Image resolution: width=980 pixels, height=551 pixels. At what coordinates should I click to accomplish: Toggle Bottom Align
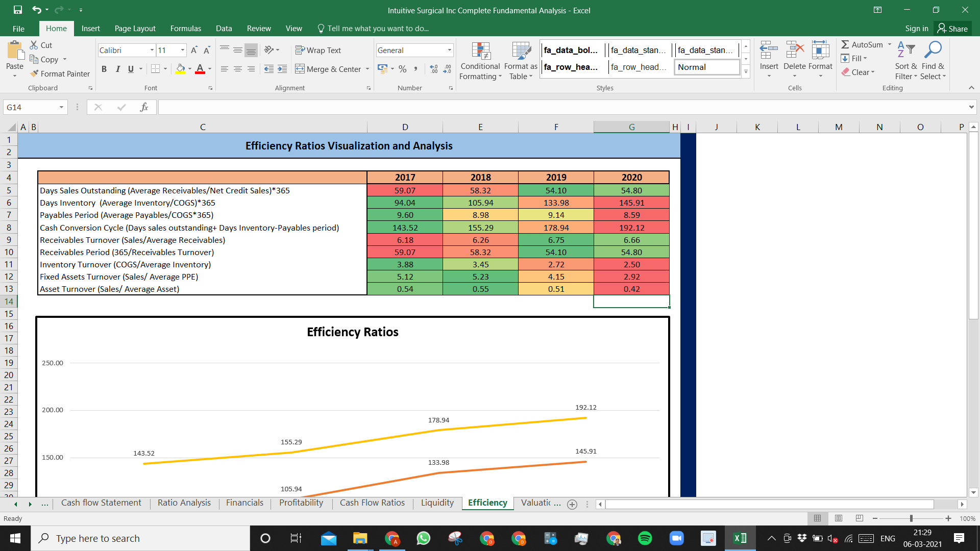pyautogui.click(x=251, y=50)
